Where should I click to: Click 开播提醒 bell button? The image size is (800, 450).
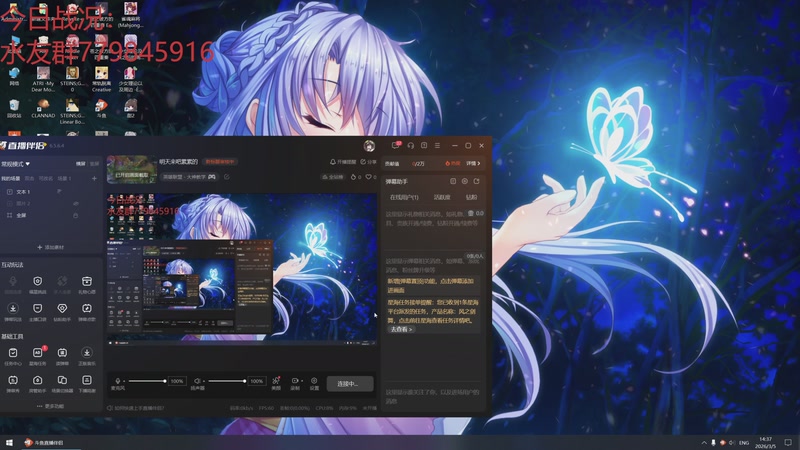[x=343, y=162]
